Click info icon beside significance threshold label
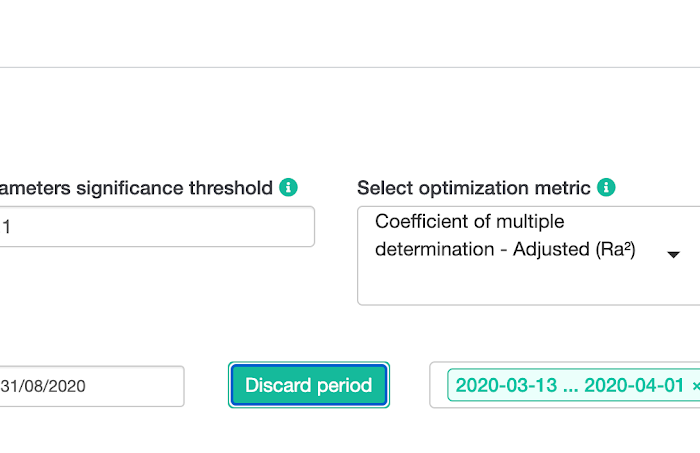This screenshot has width=700, height=453. coord(288,187)
